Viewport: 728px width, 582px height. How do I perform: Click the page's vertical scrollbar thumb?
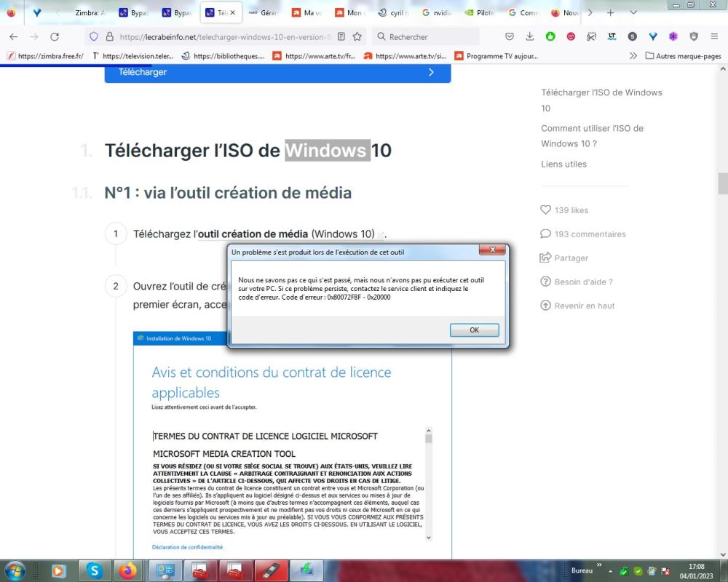pyautogui.click(x=722, y=182)
